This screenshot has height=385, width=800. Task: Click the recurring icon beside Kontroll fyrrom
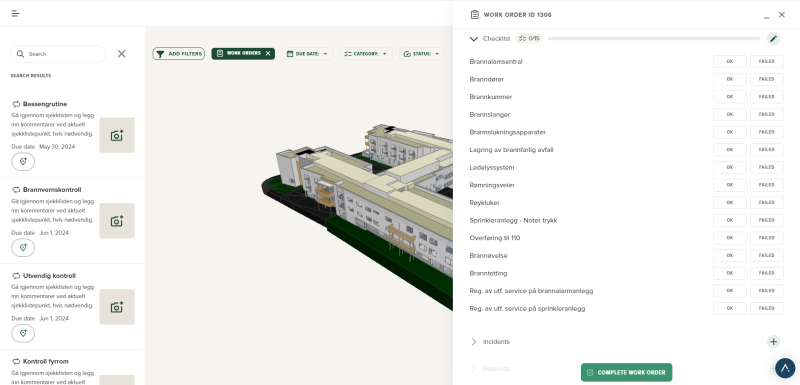(16, 362)
